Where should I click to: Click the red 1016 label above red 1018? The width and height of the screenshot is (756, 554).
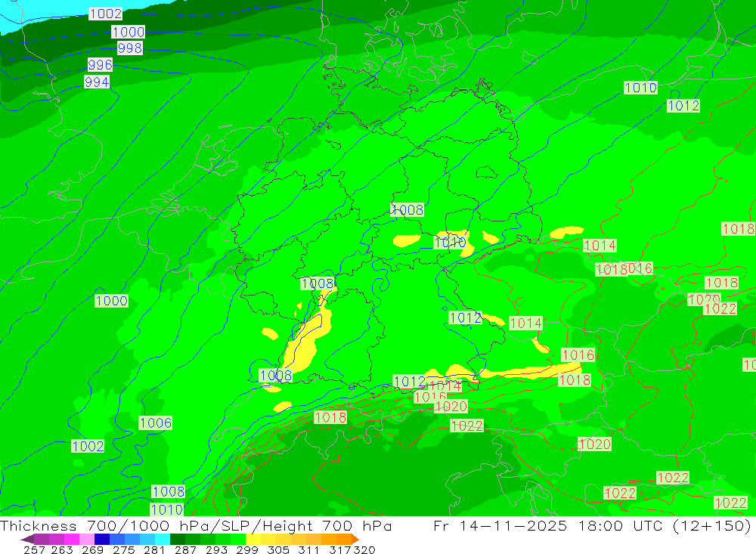578,355
